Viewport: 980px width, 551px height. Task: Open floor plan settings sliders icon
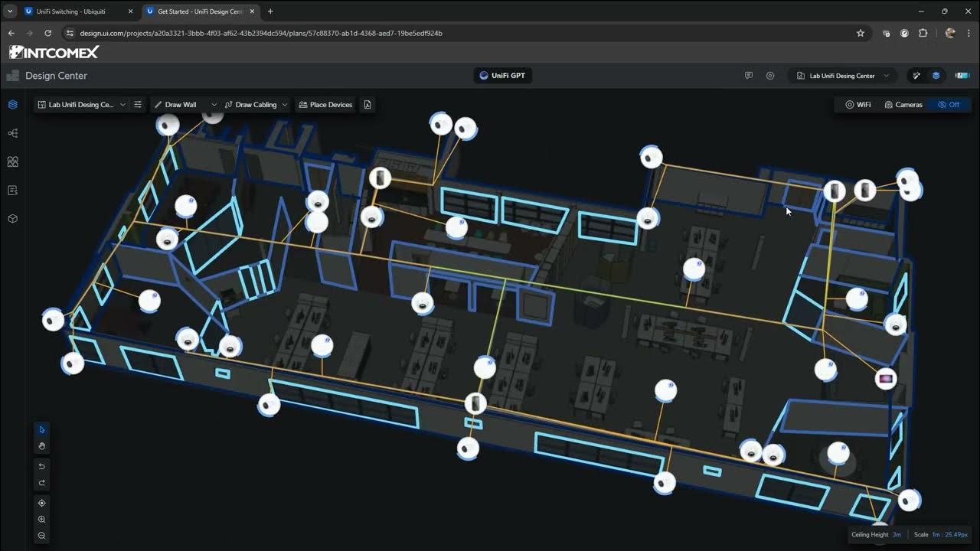tap(138, 105)
